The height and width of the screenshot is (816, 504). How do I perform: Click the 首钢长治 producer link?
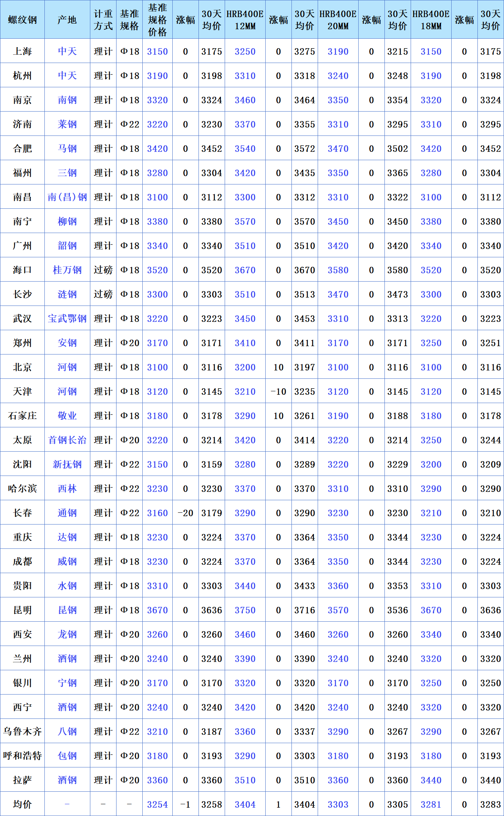(67, 440)
